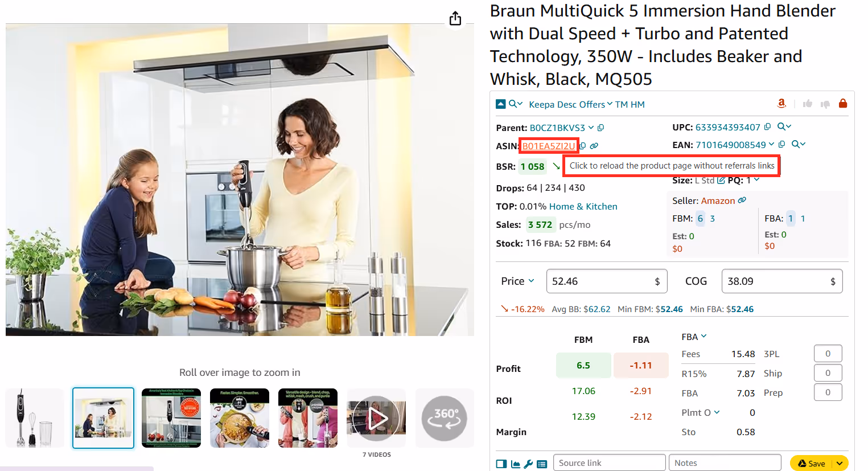Open the FBA fees dropdown
The image size is (868, 471).
click(x=694, y=337)
